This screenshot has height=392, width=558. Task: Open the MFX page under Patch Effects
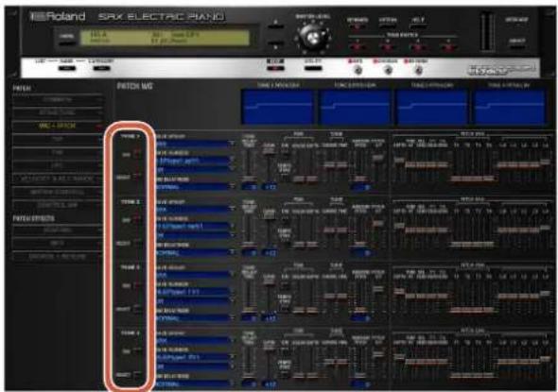[x=57, y=243]
